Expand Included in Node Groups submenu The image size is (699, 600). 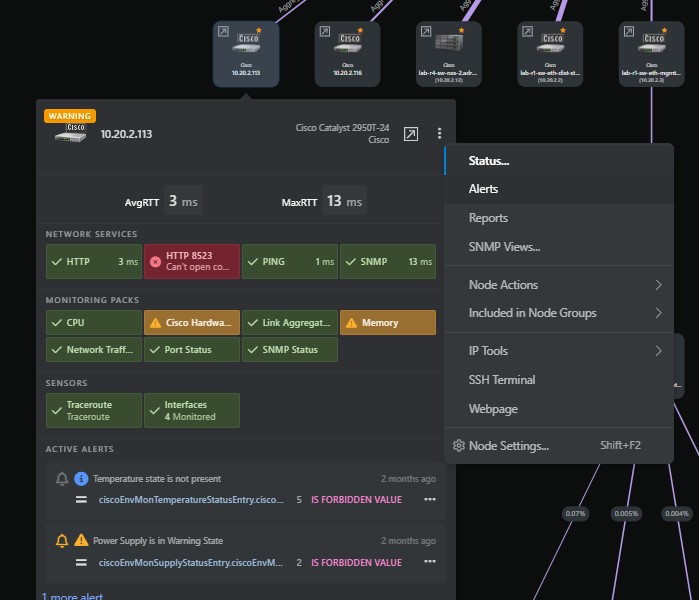[559, 313]
